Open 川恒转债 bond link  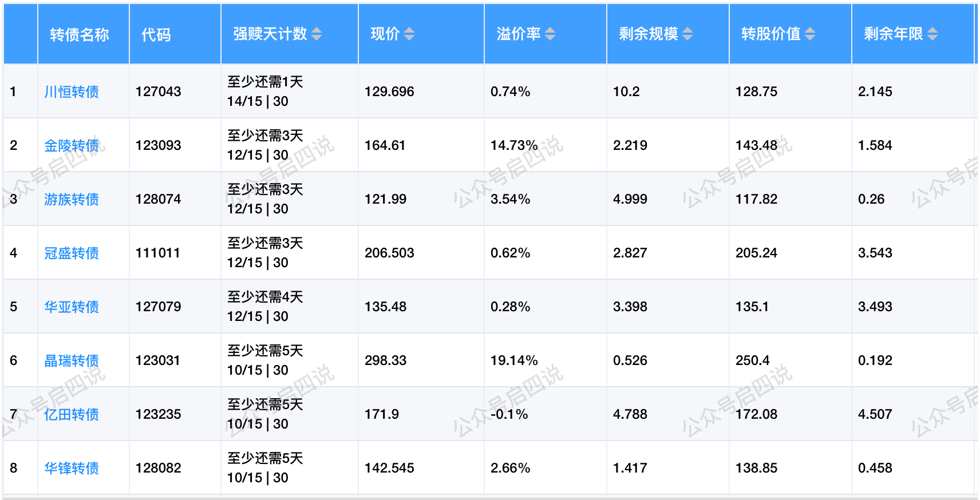pos(72,92)
